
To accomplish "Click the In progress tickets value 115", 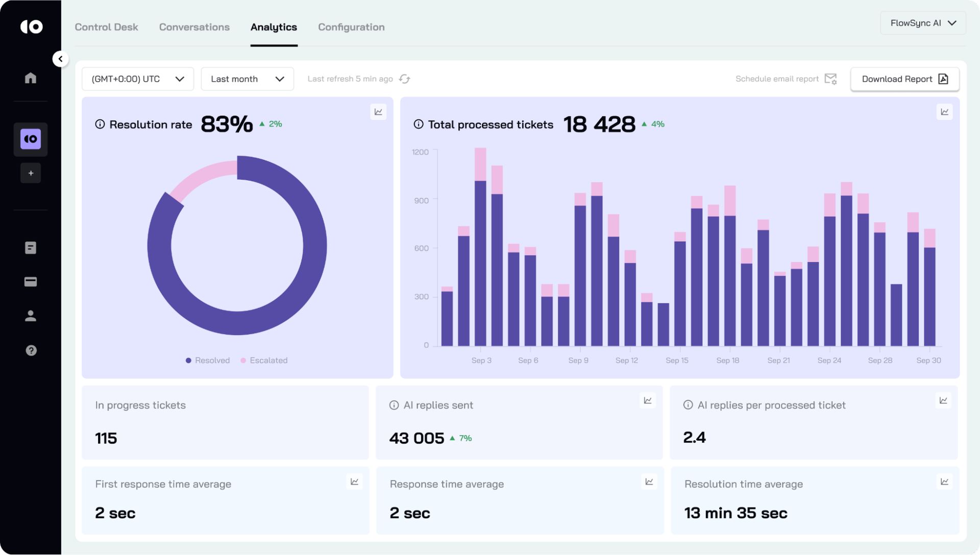I will pos(106,438).
